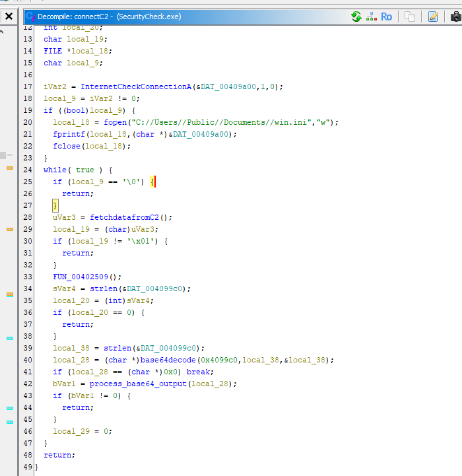Click local_29 on line 46
Viewport: 462px width, 476px height.
click(71, 431)
